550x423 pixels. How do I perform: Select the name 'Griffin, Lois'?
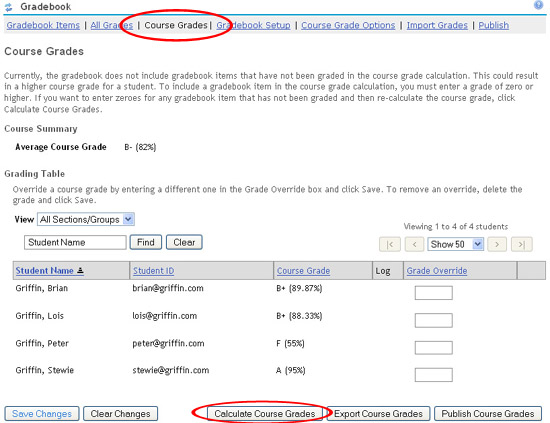click(x=40, y=316)
